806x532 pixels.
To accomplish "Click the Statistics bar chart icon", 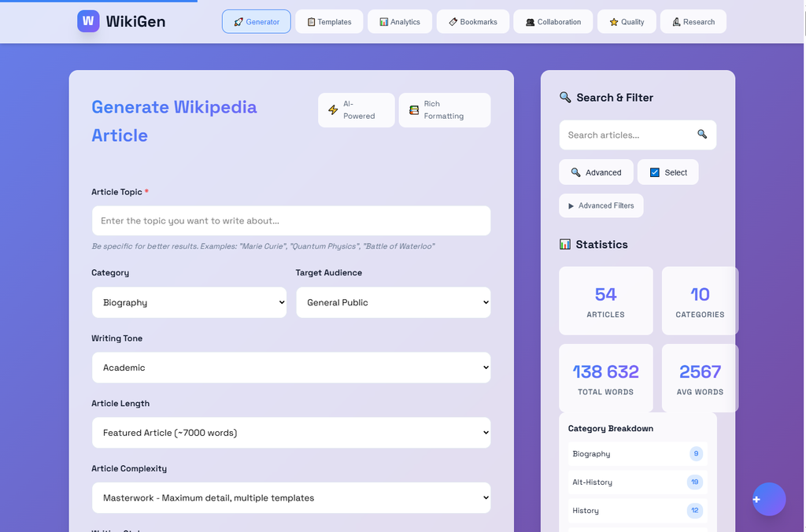I will (564, 245).
